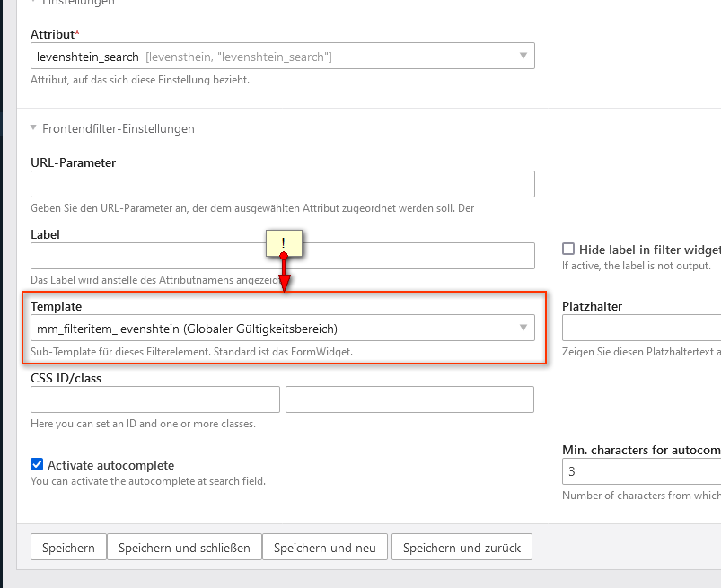
Task: Click the Platzhalter input field
Action: [641, 328]
